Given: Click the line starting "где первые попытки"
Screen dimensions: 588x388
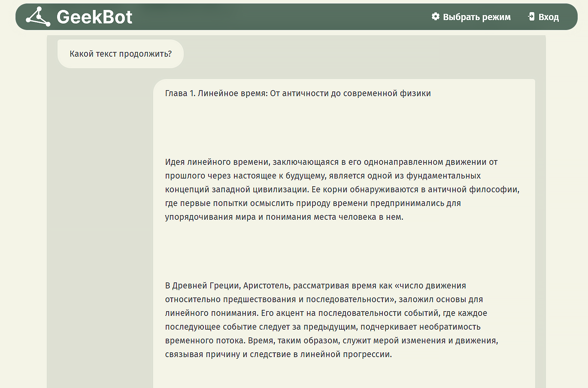Looking at the screenshot, I should tap(313, 203).
